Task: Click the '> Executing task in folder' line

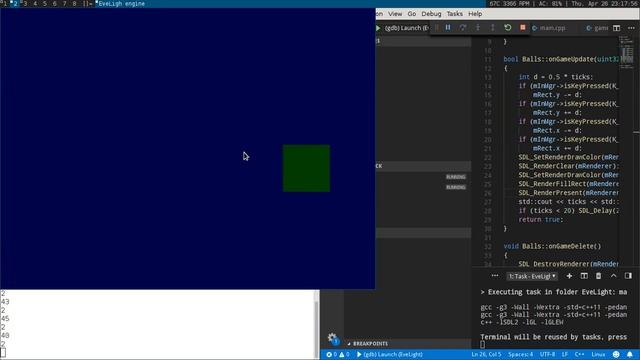Action: (x=553, y=292)
